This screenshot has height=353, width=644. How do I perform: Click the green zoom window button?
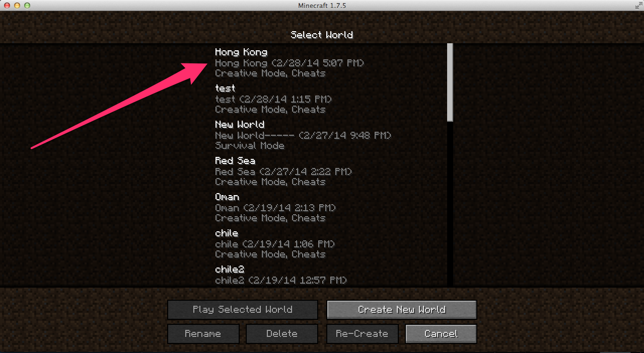[27, 5]
